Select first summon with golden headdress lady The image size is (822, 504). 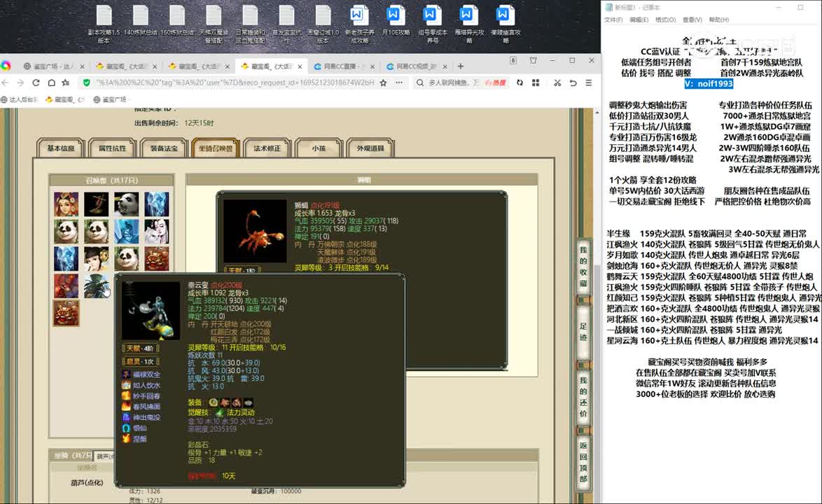(66, 204)
